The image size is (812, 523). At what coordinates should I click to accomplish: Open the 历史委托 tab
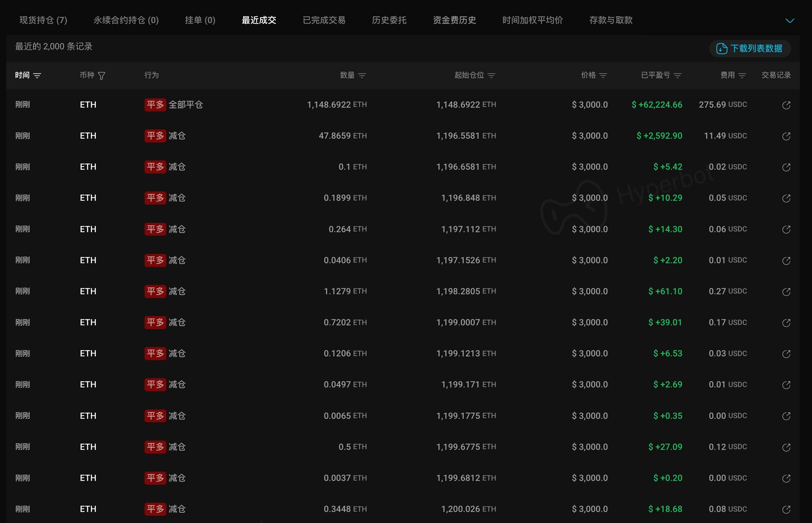[389, 20]
